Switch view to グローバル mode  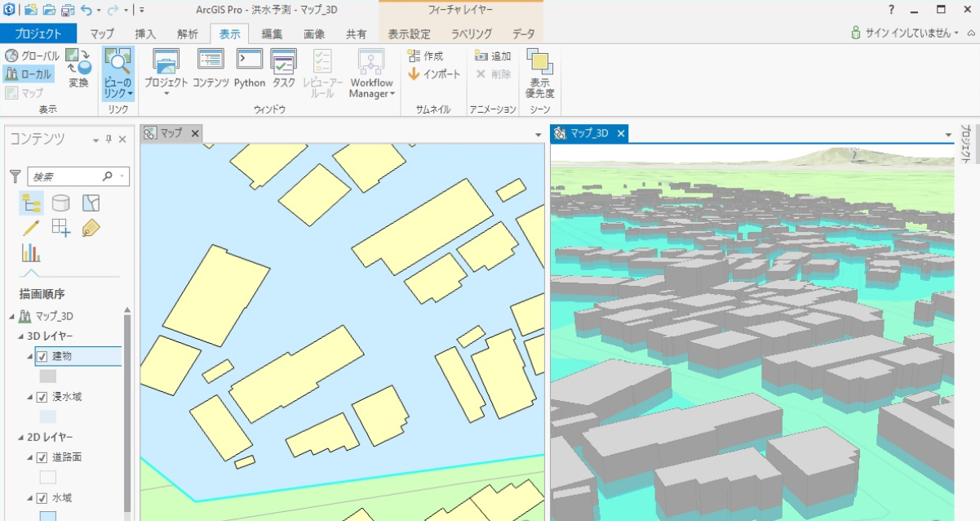coord(33,56)
